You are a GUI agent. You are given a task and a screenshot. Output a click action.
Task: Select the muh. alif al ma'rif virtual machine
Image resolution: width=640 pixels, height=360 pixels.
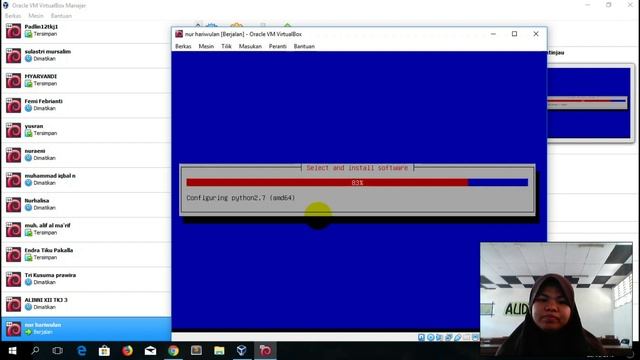[x=86, y=230]
